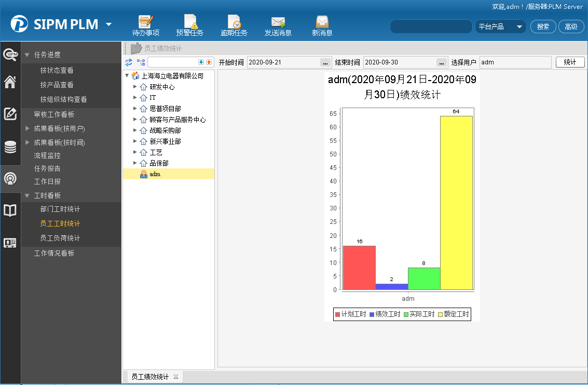Collapse the 任务进度 menu section
Viewport: 588px width, 385px height.
[28, 55]
